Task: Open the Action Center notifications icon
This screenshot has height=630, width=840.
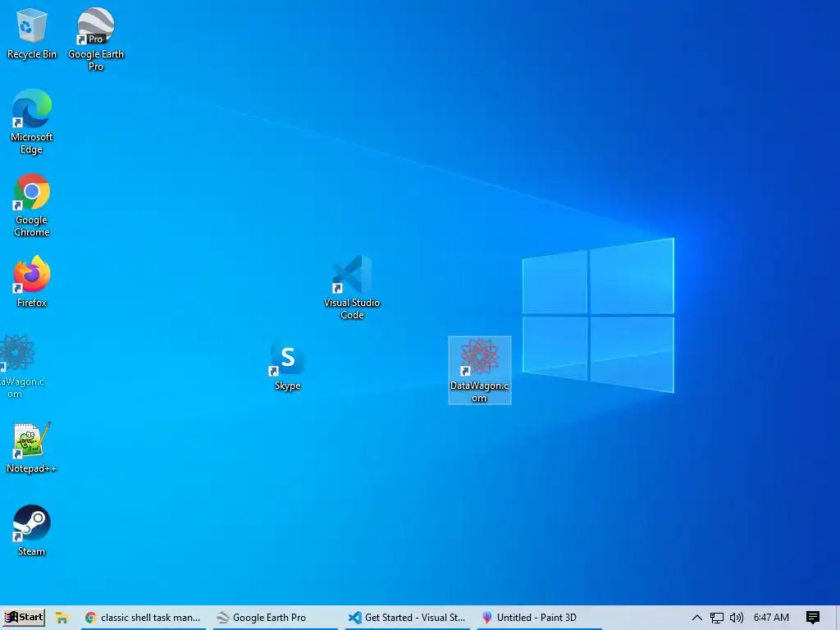Action: 813,618
